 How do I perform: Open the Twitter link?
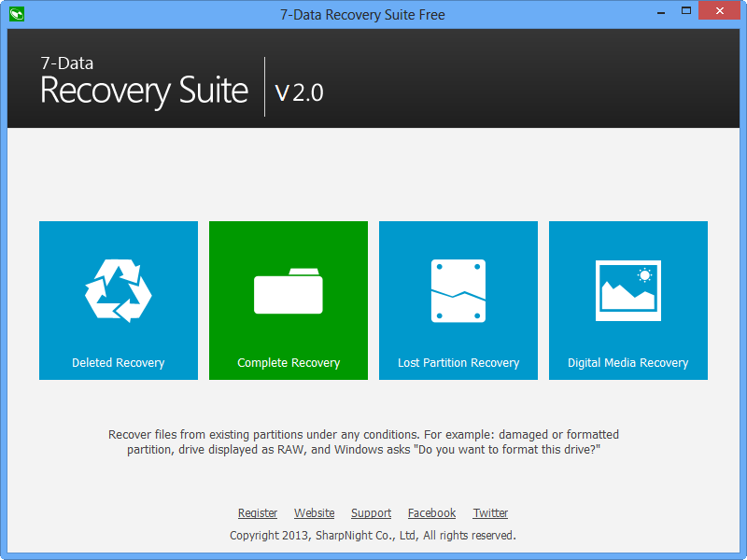(x=490, y=512)
